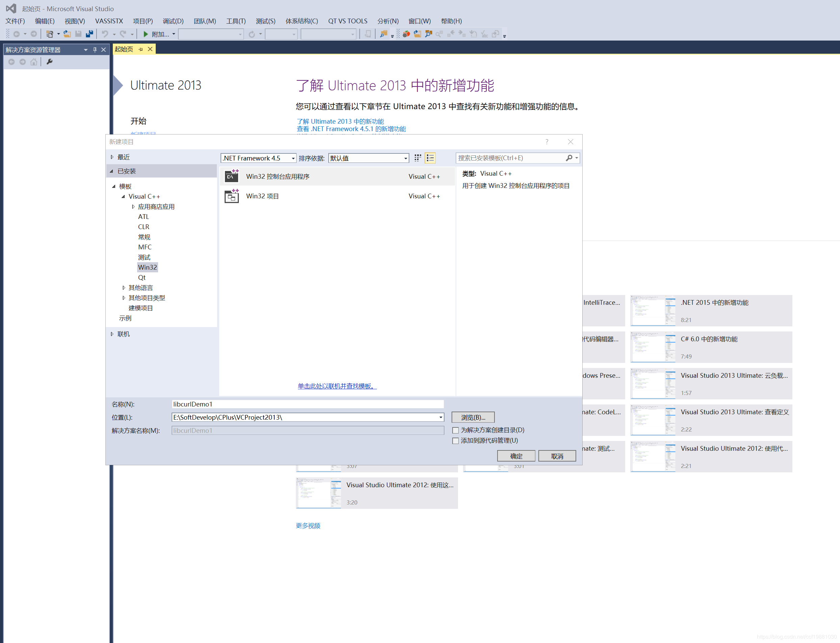Open the 帮助(H) menu
840x643 pixels.
(451, 21)
